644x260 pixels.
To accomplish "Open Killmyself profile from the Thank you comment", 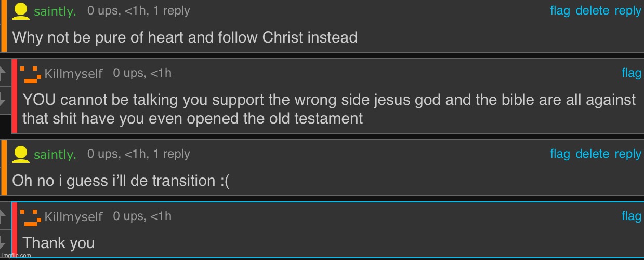I will pos(73,217).
